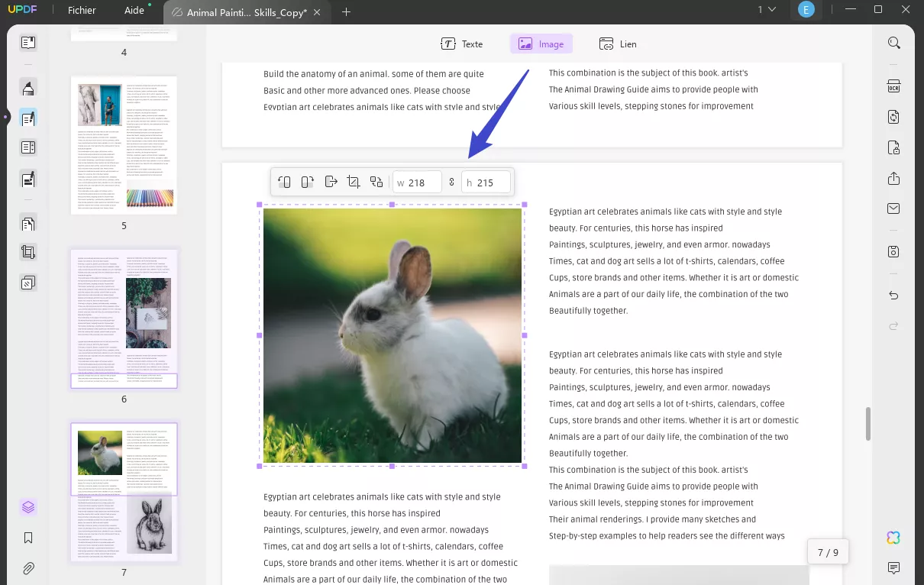Open the Layers panel icon
This screenshot has width=924, height=585.
(28, 507)
